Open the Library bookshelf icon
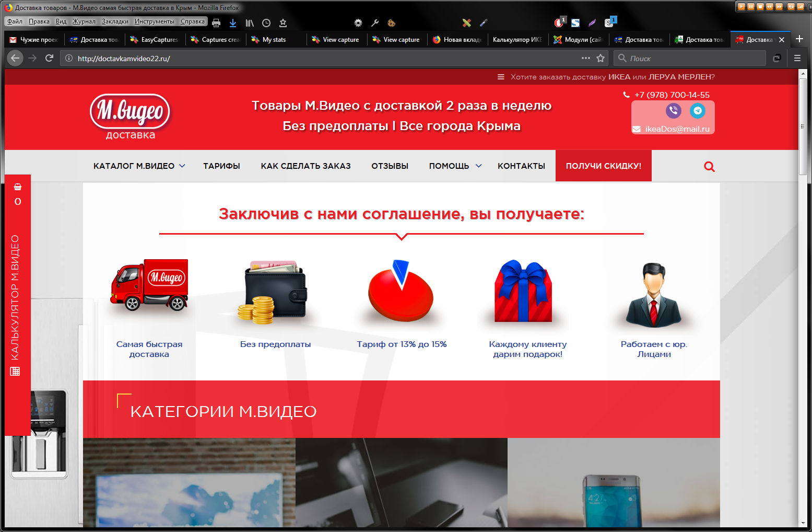This screenshot has width=812, height=532. point(250,23)
